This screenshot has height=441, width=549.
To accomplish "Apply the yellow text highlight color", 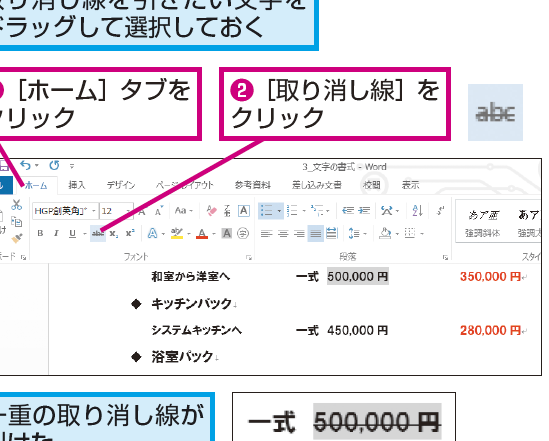I will click(x=177, y=233).
